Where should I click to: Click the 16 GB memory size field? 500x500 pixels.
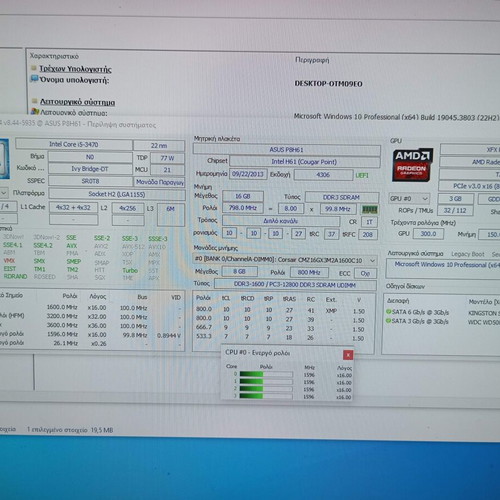[x=243, y=196]
